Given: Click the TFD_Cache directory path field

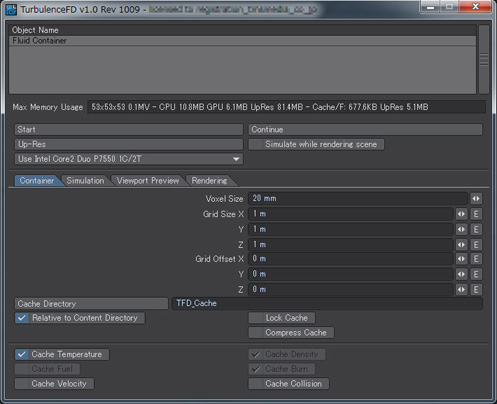Looking at the screenshot, I should [327, 303].
